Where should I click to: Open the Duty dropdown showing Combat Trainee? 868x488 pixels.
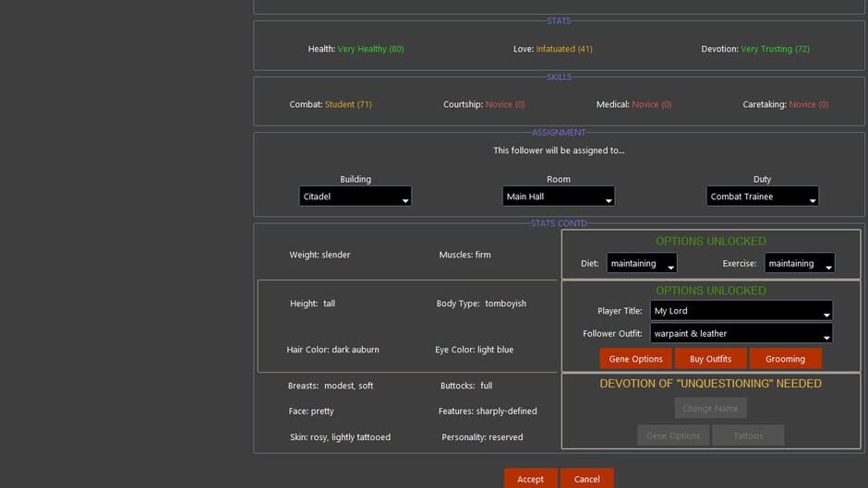coord(762,196)
